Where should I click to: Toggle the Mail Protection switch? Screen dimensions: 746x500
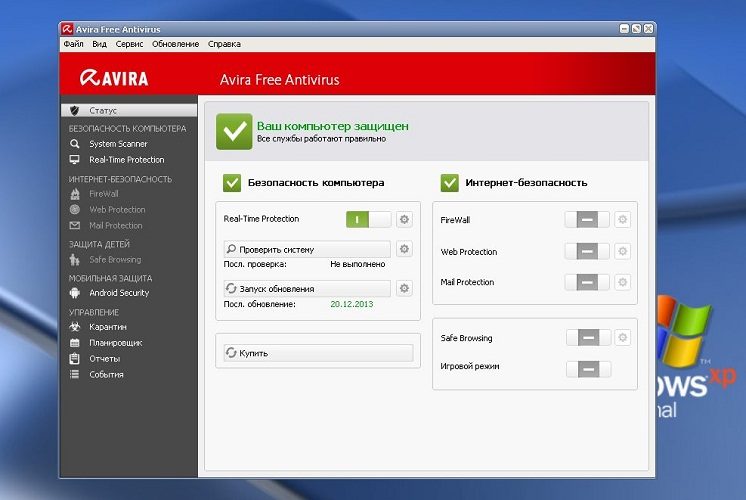pyautogui.click(x=587, y=282)
